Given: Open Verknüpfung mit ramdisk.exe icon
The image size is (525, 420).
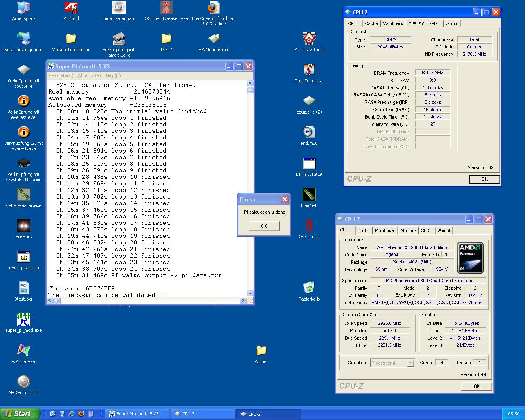Looking at the screenshot, I should pyautogui.click(x=119, y=45).
